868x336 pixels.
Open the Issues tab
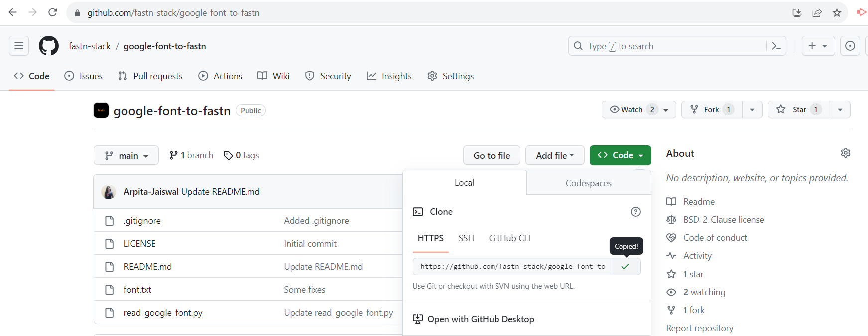pos(84,76)
